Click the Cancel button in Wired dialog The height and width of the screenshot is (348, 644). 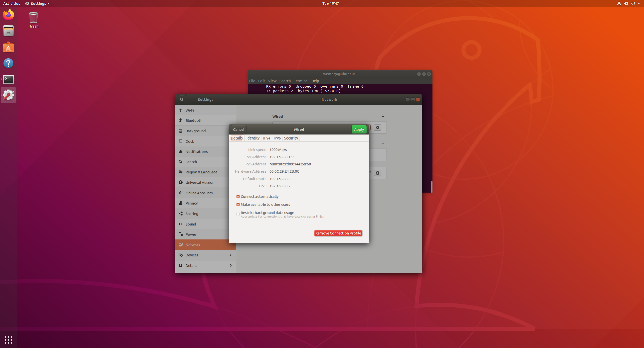coord(239,129)
